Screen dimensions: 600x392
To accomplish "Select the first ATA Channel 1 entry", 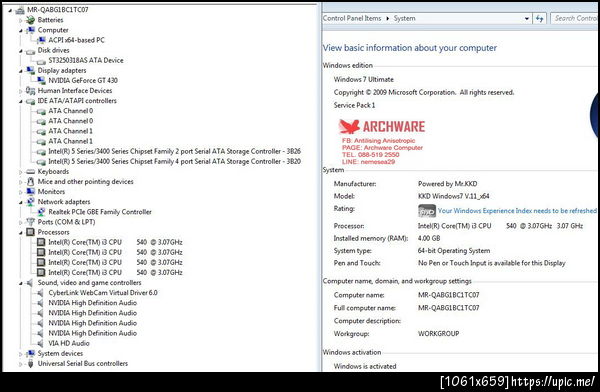I will (x=70, y=131).
